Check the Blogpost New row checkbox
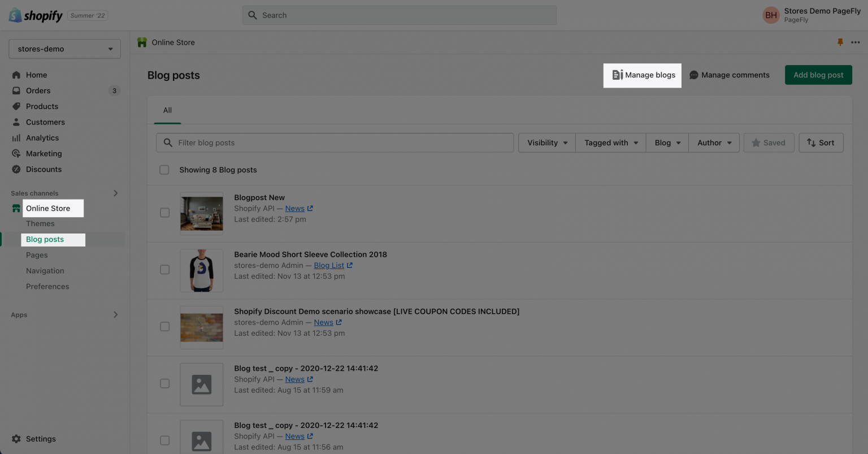 [165, 213]
